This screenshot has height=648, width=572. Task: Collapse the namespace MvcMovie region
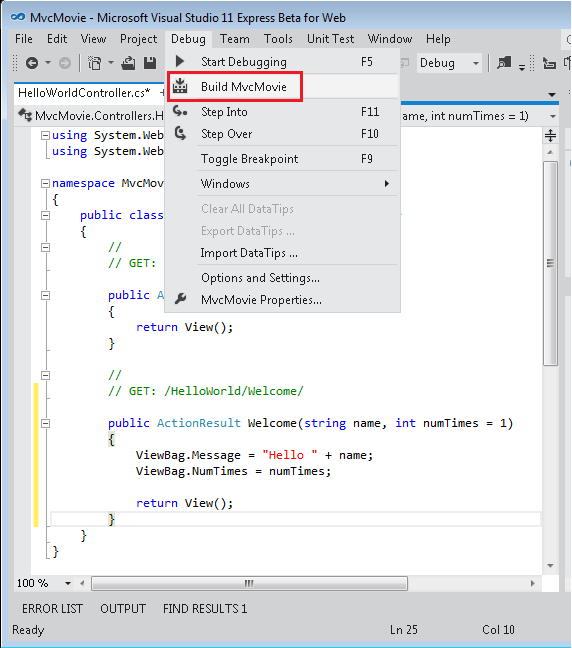tap(45, 183)
